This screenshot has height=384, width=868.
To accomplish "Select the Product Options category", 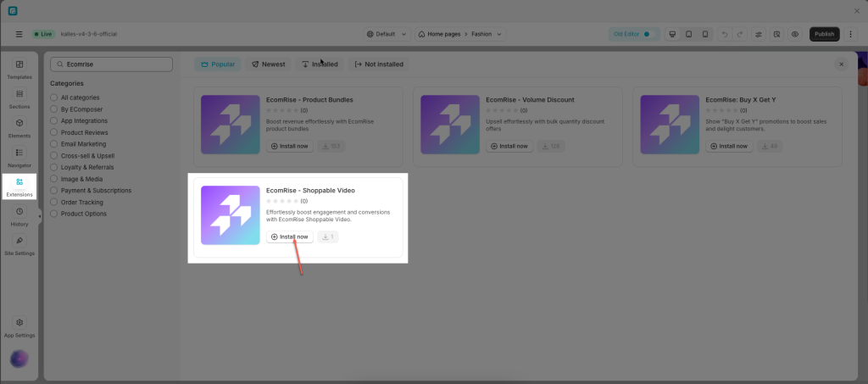I will tap(79, 214).
